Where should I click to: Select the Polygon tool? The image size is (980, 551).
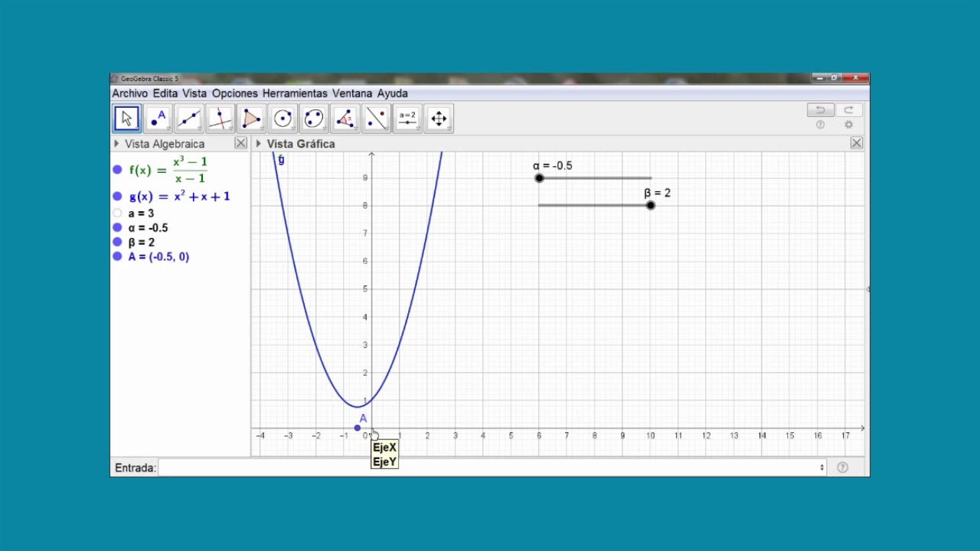[x=252, y=119]
